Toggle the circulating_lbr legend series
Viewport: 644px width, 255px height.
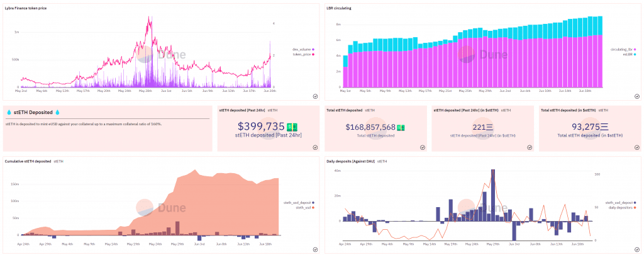point(625,49)
